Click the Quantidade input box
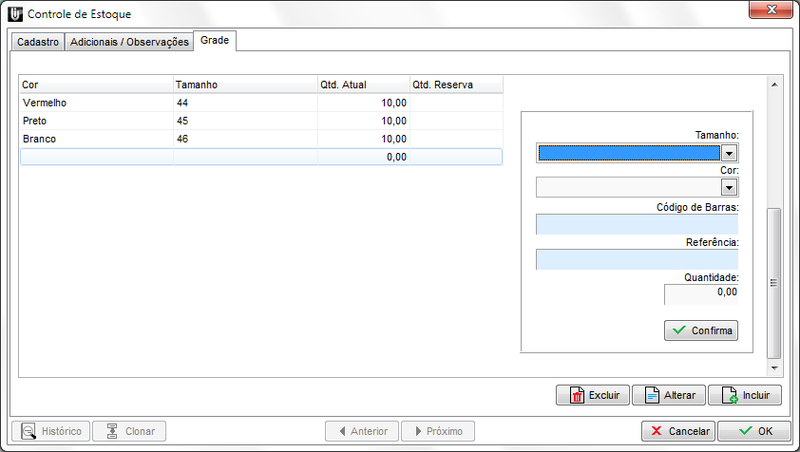The height and width of the screenshot is (452, 800). [x=700, y=293]
